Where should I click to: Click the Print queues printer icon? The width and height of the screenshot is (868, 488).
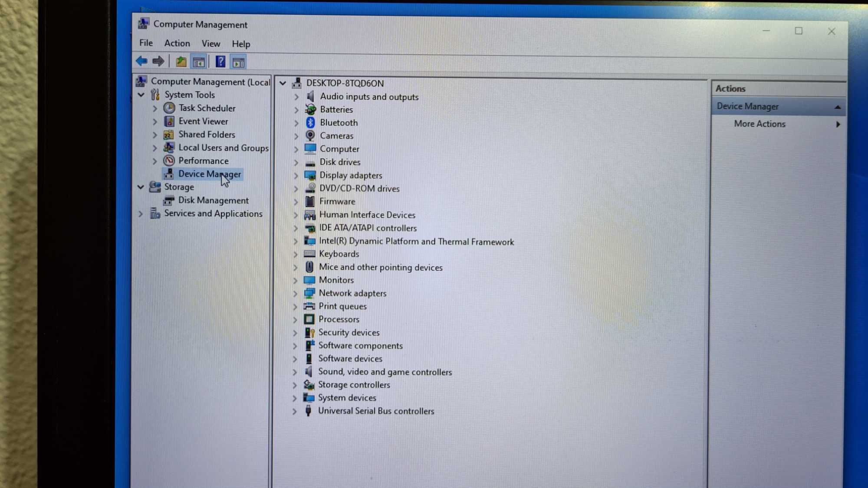(309, 306)
